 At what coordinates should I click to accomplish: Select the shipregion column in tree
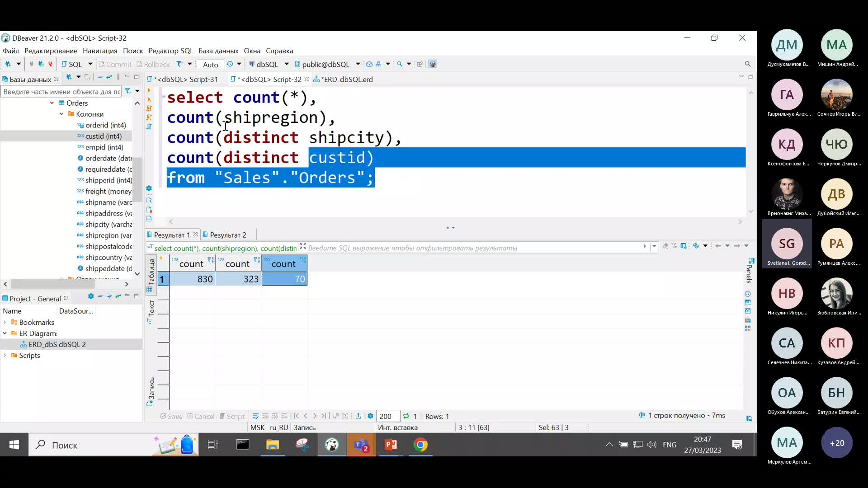(x=104, y=235)
